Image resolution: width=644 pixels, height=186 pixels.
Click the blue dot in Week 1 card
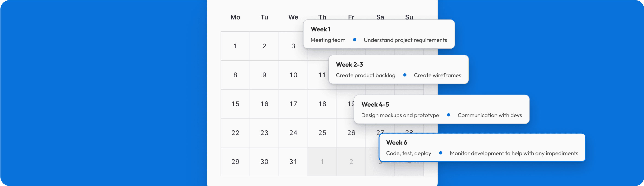(355, 40)
